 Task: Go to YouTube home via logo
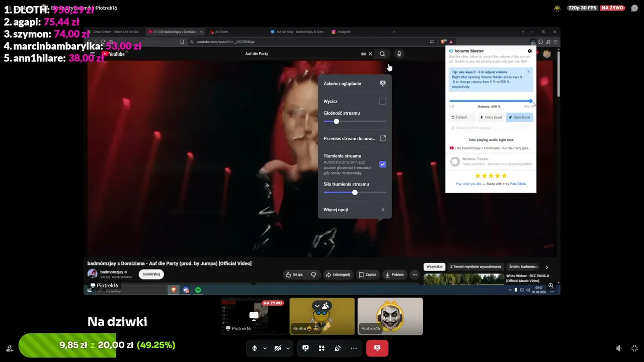(113, 54)
